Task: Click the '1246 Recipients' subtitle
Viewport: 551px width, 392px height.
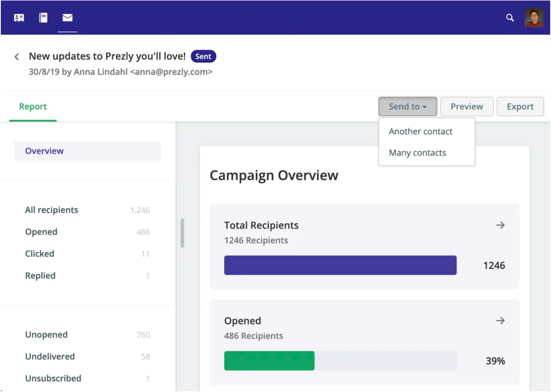Action: tap(256, 241)
